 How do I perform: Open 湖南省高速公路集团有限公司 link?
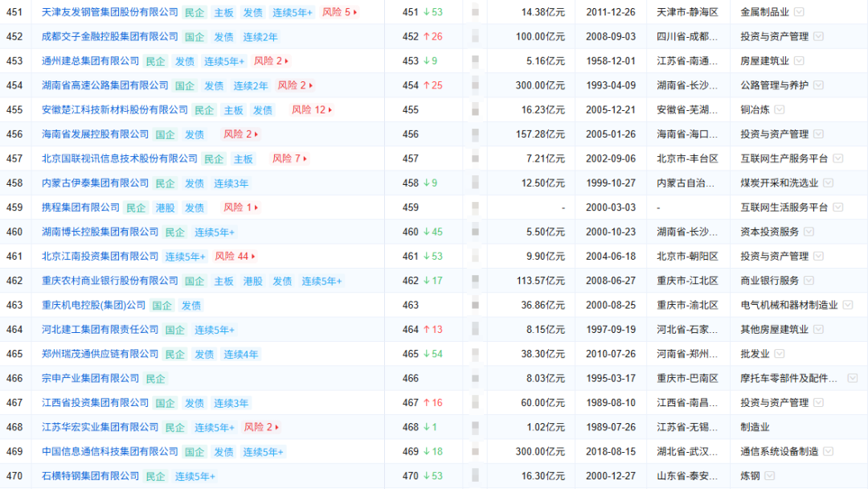105,85
